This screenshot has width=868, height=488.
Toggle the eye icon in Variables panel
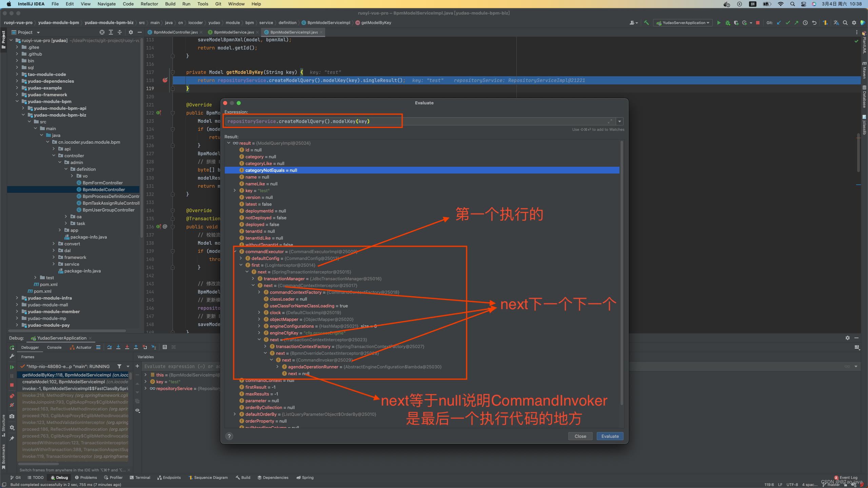(137, 410)
